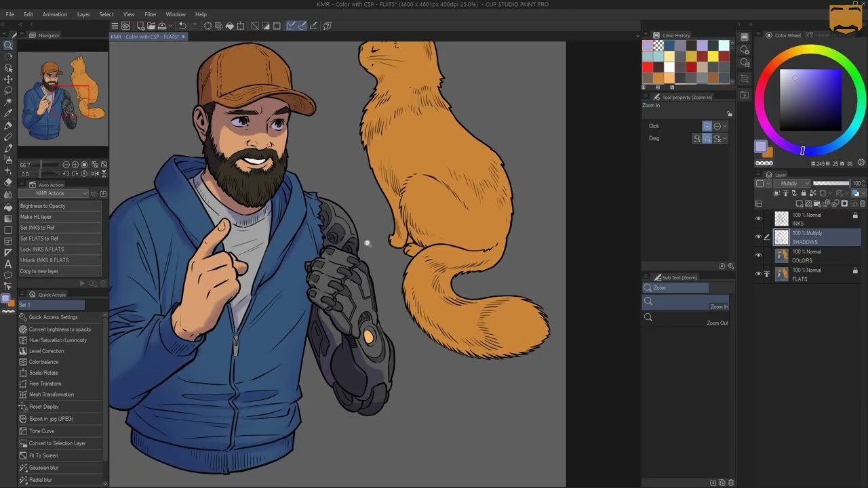Click the Zoom Out sub tool

(686, 317)
